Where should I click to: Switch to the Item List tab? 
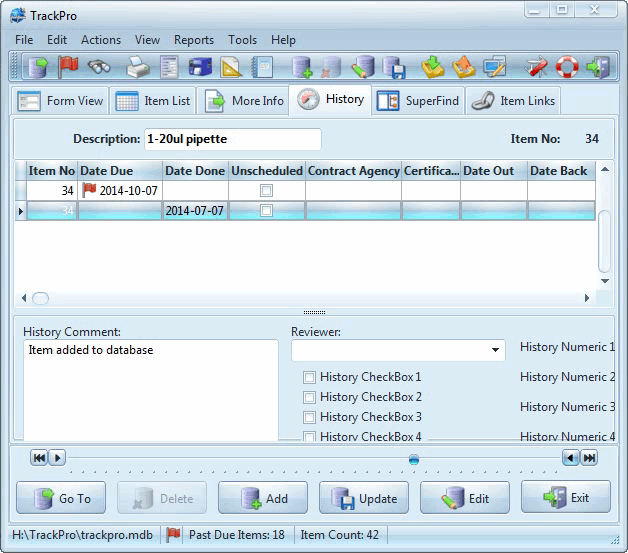click(x=153, y=101)
